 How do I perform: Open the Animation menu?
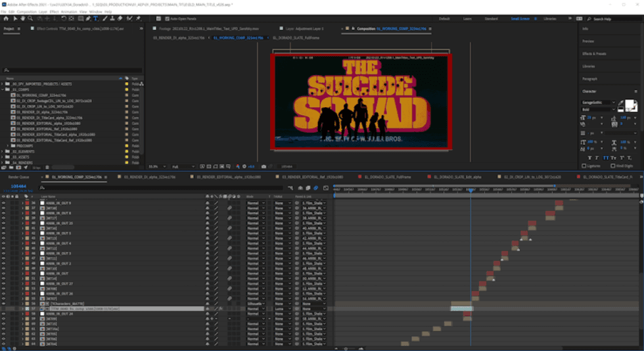click(69, 12)
